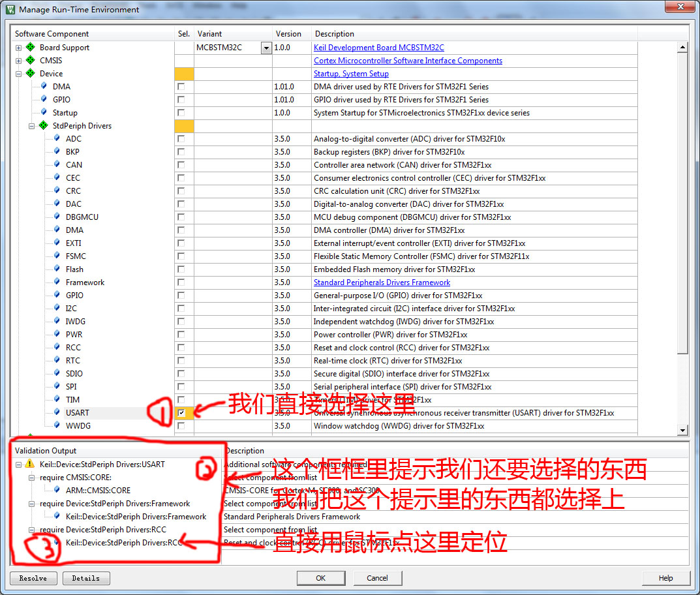700x595 pixels.
Task: Click the ADC driver component icon
Action: [x=57, y=138]
